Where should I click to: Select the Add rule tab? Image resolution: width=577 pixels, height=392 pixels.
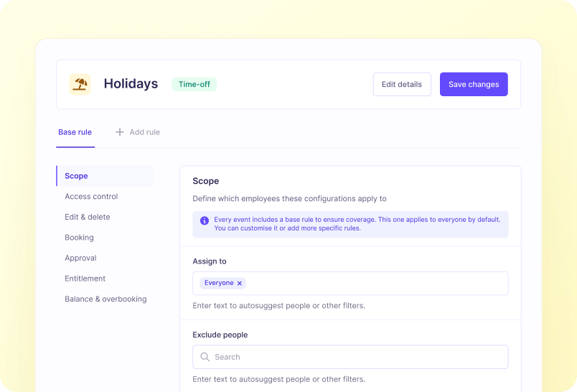click(138, 132)
